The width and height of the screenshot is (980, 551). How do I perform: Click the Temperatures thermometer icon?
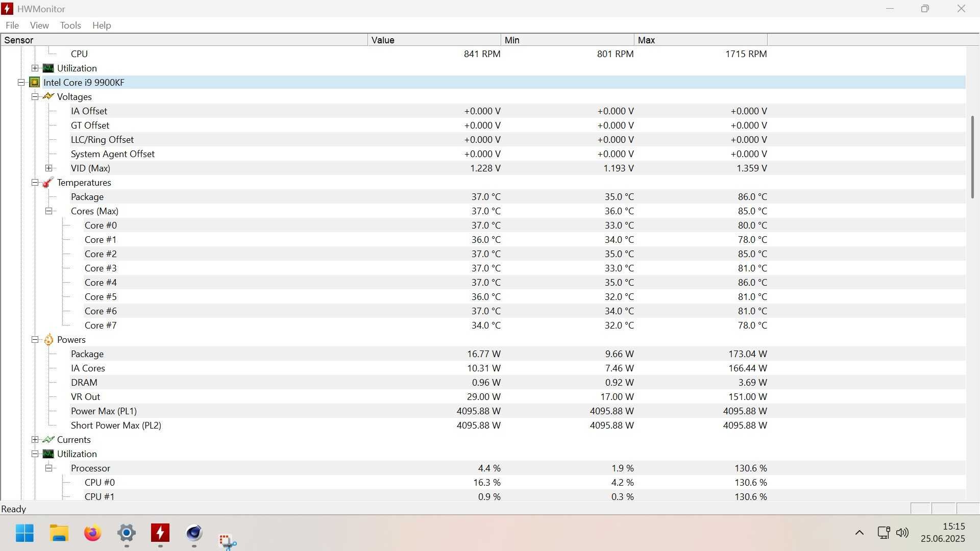point(48,182)
